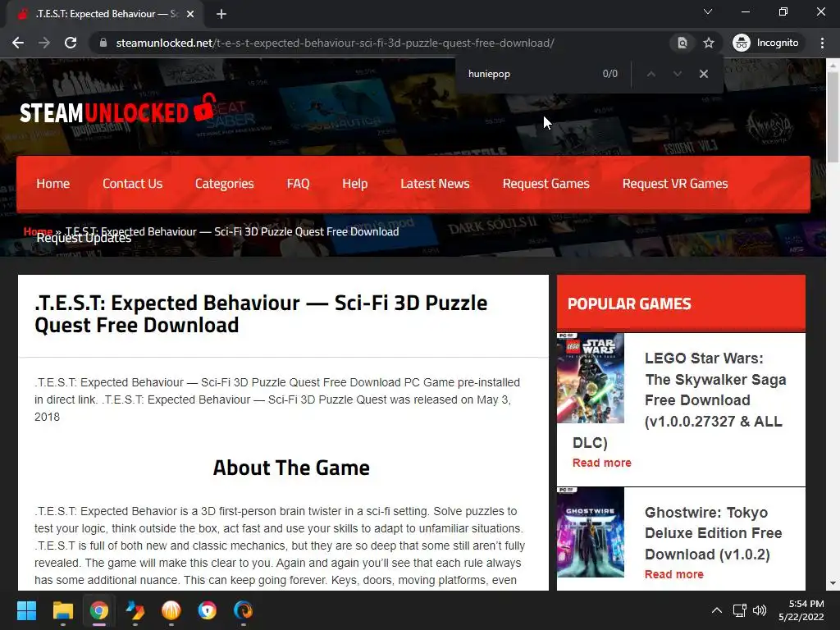Open the FAQ menu item
840x630 pixels.
click(298, 184)
